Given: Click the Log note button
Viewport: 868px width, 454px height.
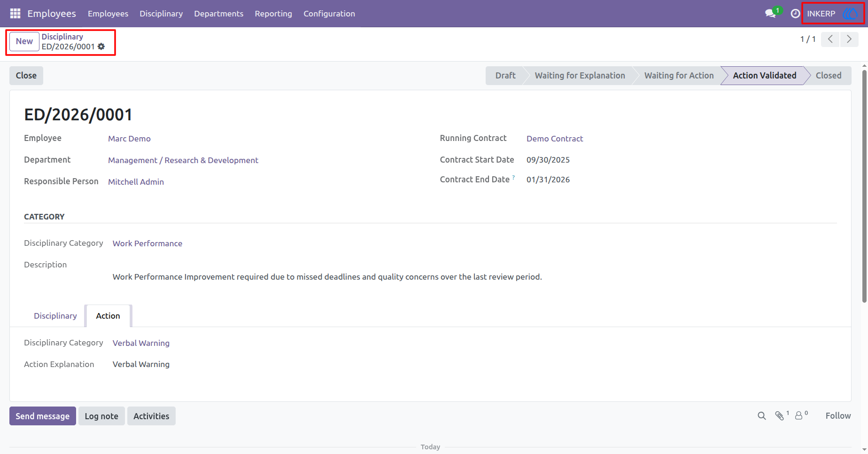Looking at the screenshot, I should pyautogui.click(x=101, y=416).
